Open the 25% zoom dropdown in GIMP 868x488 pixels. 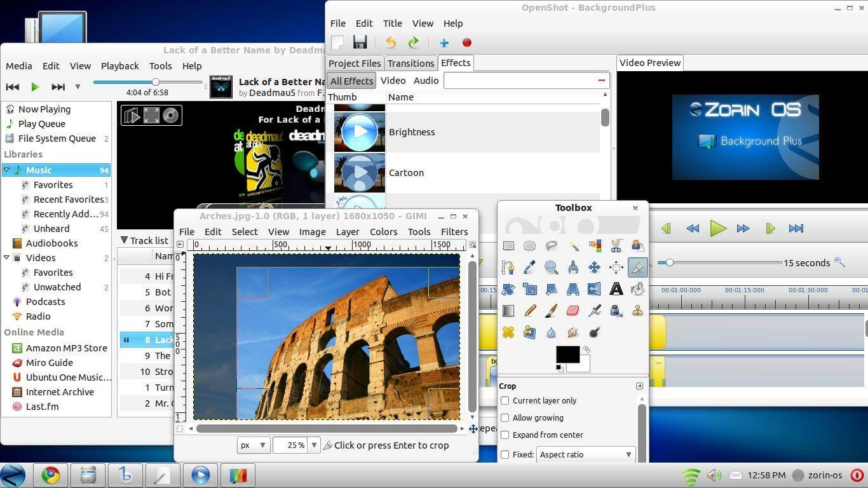pos(313,445)
